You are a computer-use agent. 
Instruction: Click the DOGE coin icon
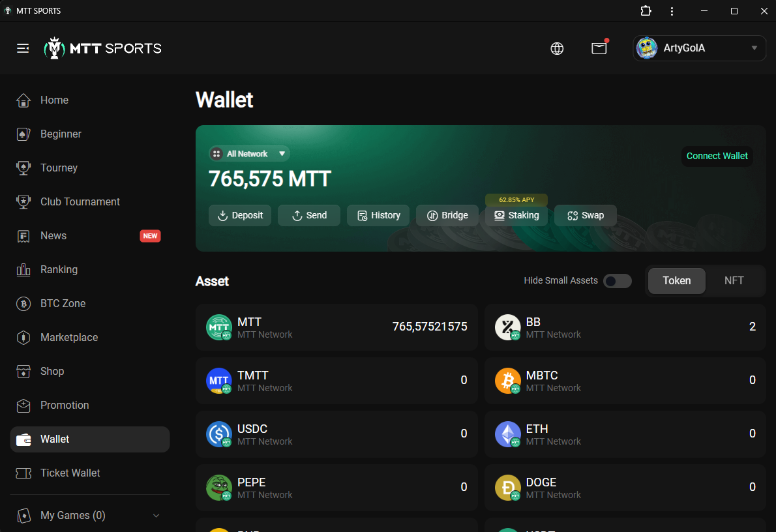coord(508,488)
